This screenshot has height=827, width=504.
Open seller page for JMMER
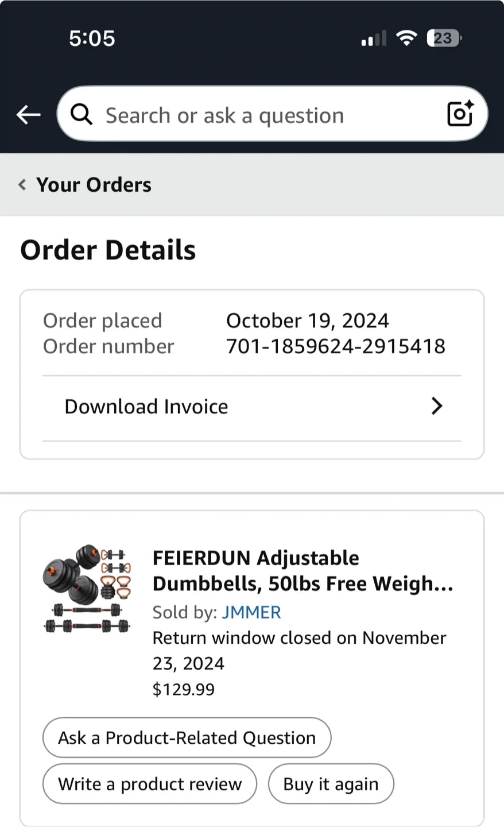tap(251, 612)
